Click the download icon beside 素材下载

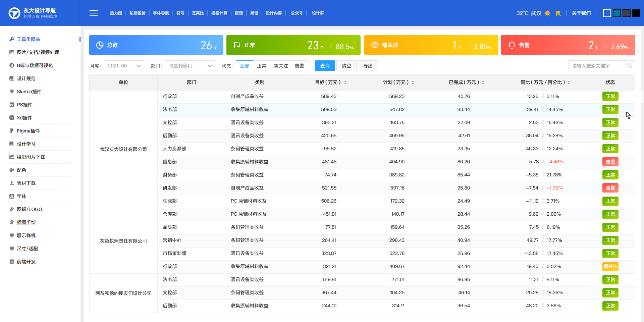[12, 183]
